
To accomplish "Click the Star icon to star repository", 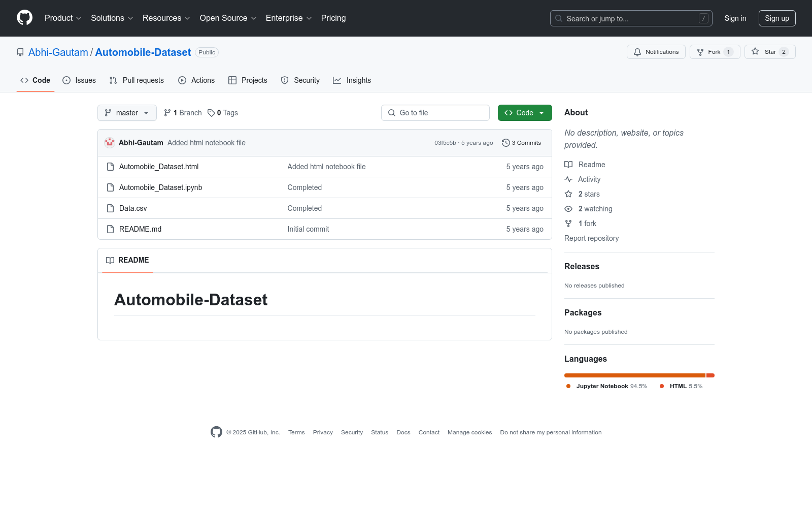I will 755,52.
